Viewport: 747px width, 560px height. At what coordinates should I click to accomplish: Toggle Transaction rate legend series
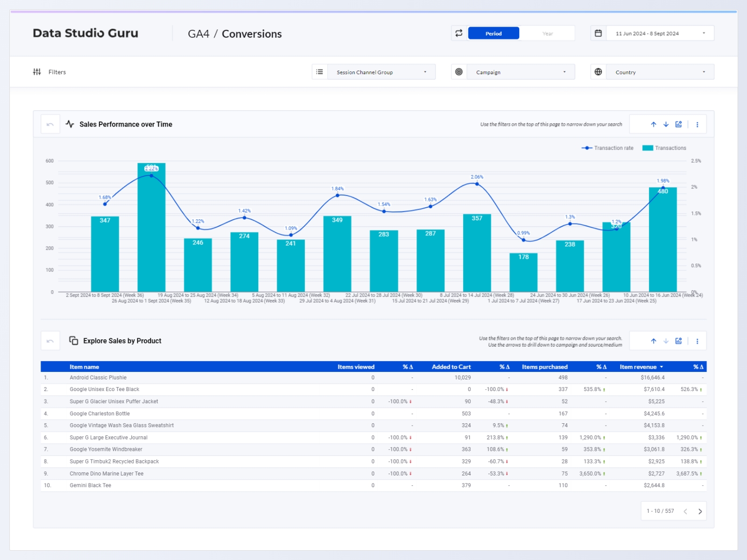click(607, 148)
